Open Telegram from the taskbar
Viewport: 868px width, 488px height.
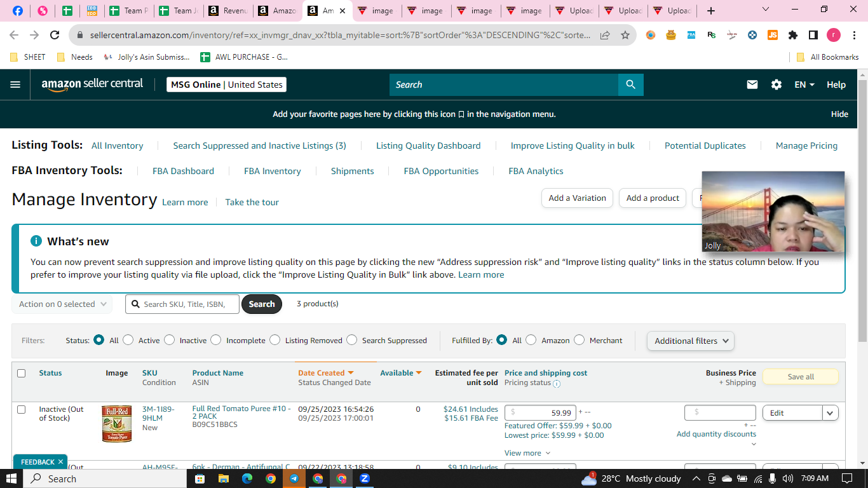[x=294, y=478]
